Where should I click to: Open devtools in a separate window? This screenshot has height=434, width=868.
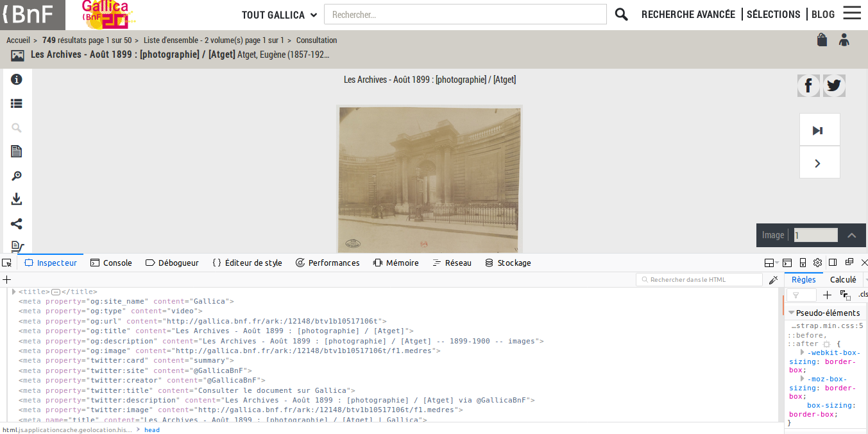coord(849,263)
